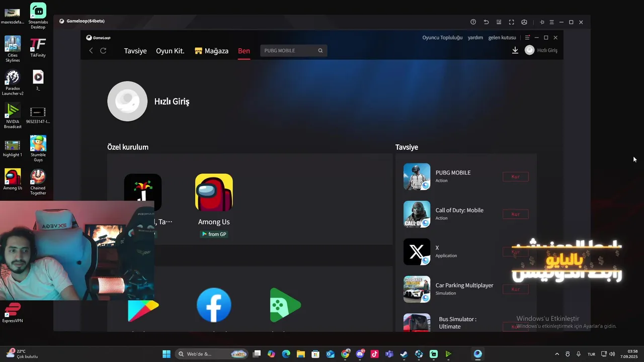Screen dimensions: 644x362
Task: Open the Among Us app tile in GameLoop
Action: pyautogui.click(x=214, y=193)
